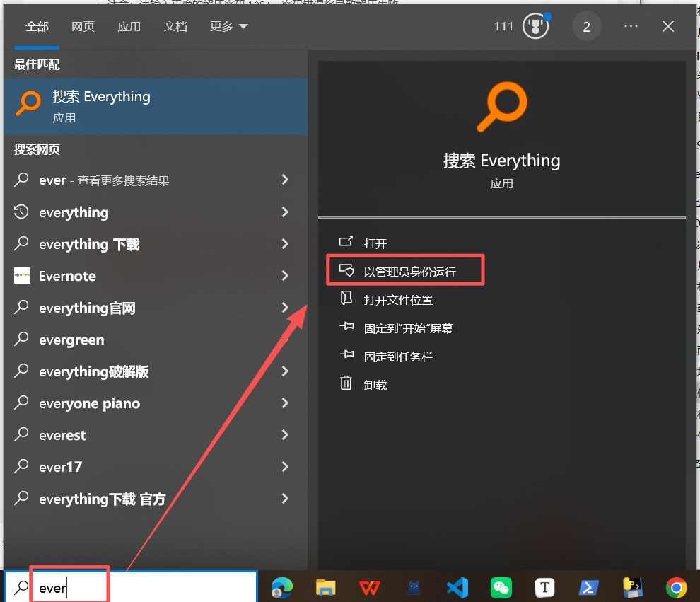700x602 pixels.
Task: Click the Everything magnifier icon in preview panel
Action: pos(501,106)
